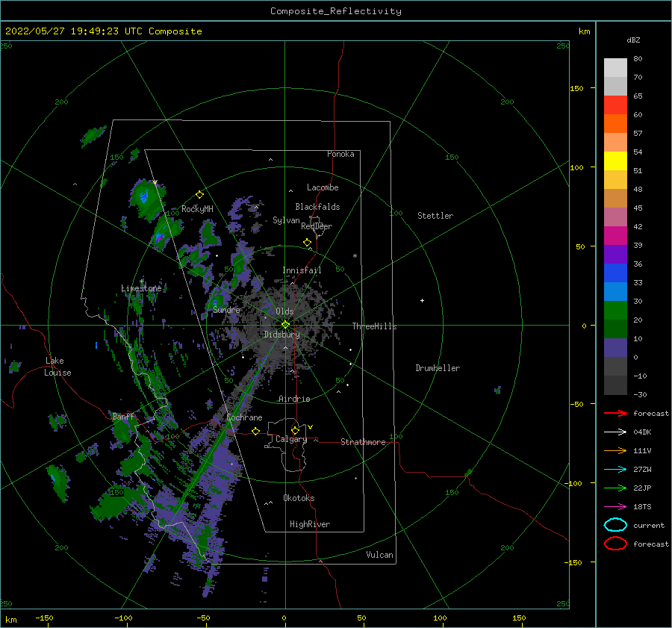Click the Lake Louise label

click(x=57, y=367)
